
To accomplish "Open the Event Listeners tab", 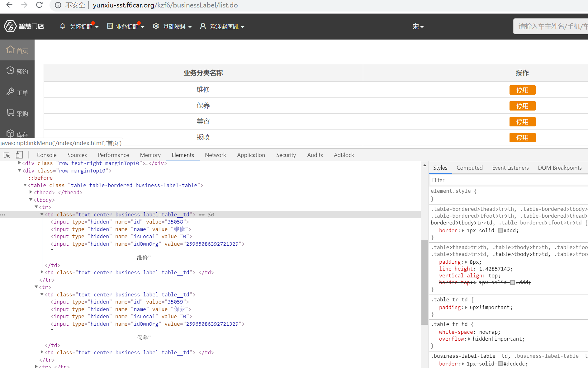I will pos(510,168).
